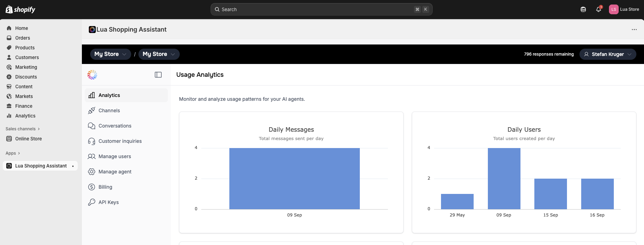Viewport: 644px width, 245px height.
Task: Go to Lua Shopping Assistant in Apps
Action: 40,166
